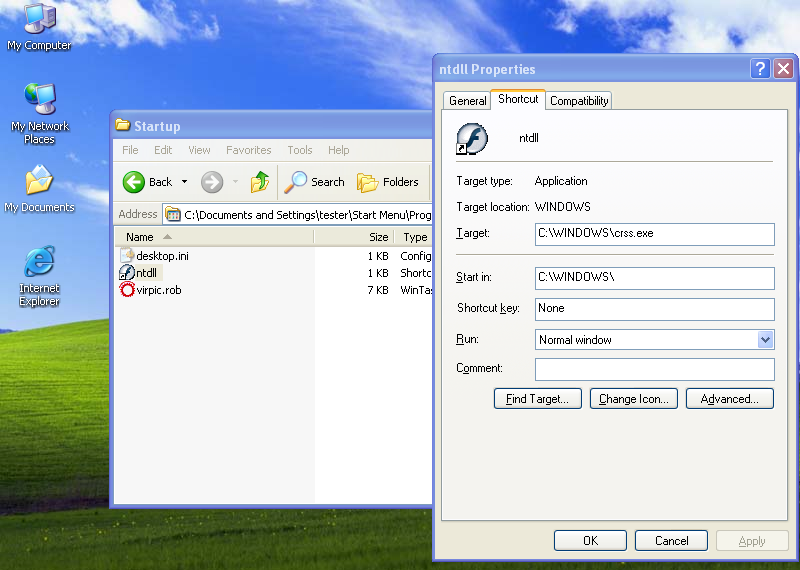Open My Computer desktop icon
Screen dimensions: 800x570
click(x=39, y=27)
